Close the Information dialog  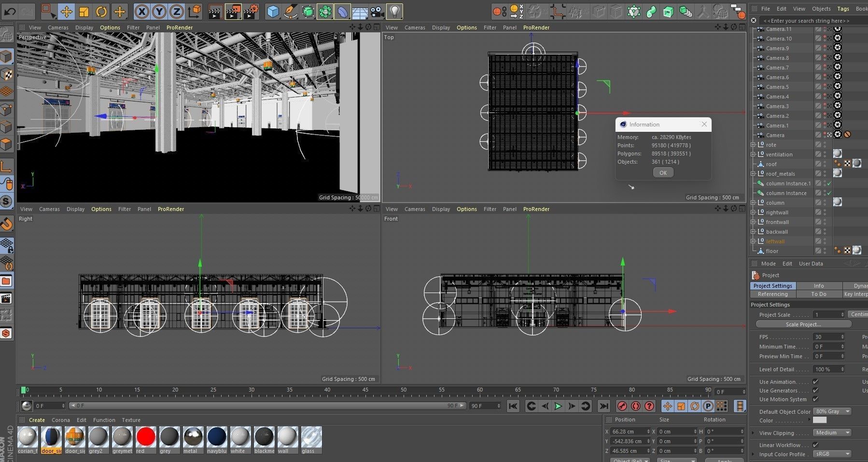click(x=704, y=125)
